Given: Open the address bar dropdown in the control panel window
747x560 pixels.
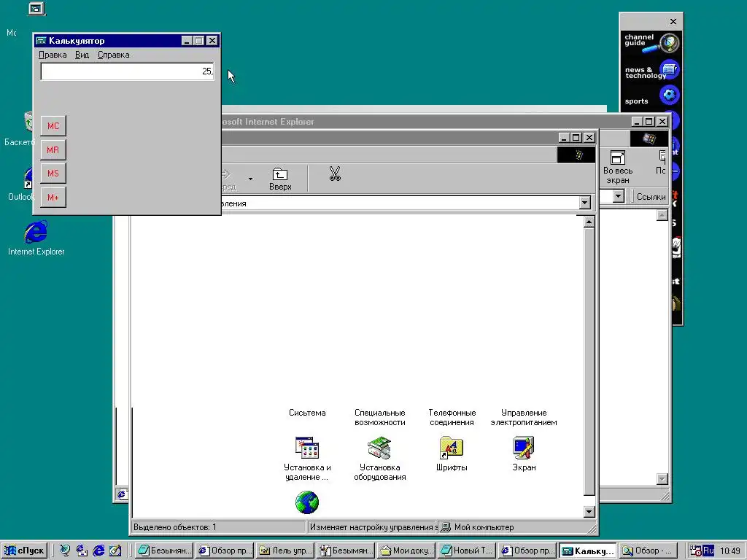Looking at the screenshot, I should click(584, 203).
